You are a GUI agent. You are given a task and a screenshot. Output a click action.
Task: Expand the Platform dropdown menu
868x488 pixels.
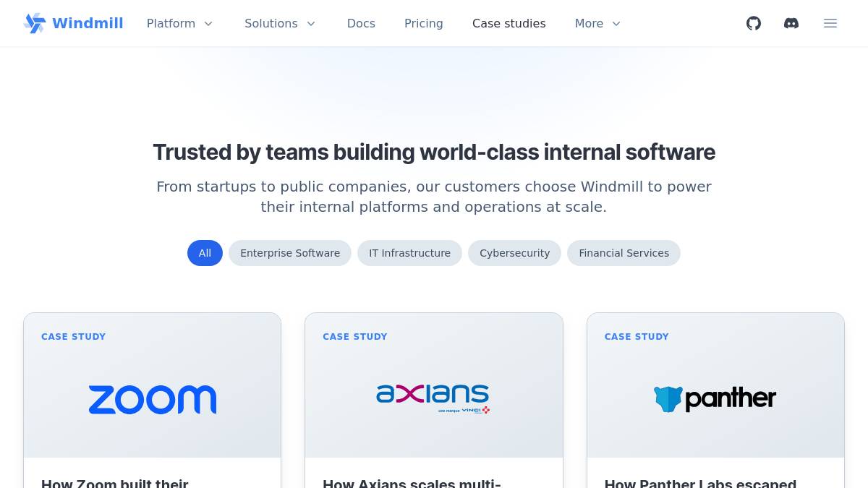click(x=180, y=23)
